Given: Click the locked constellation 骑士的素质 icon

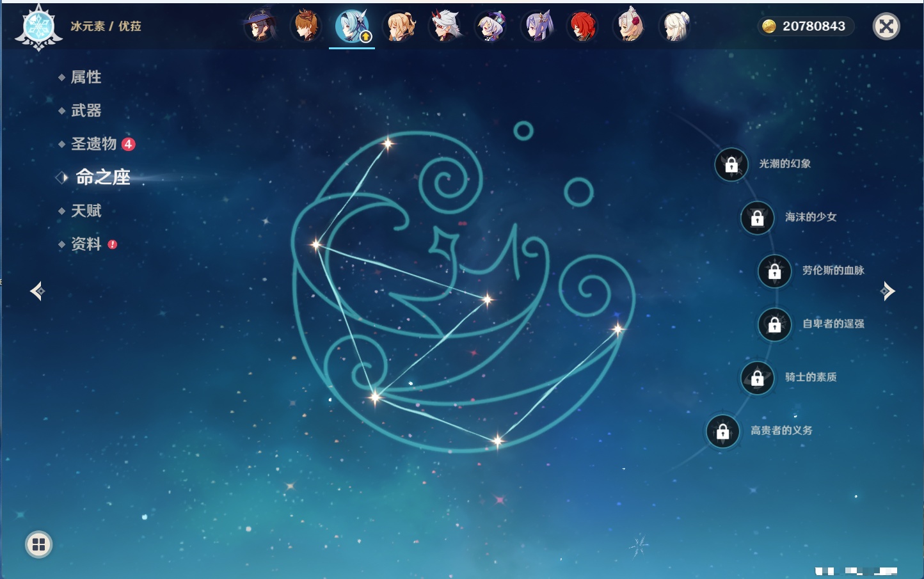Looking at the screenshot, I should point(758,378).
